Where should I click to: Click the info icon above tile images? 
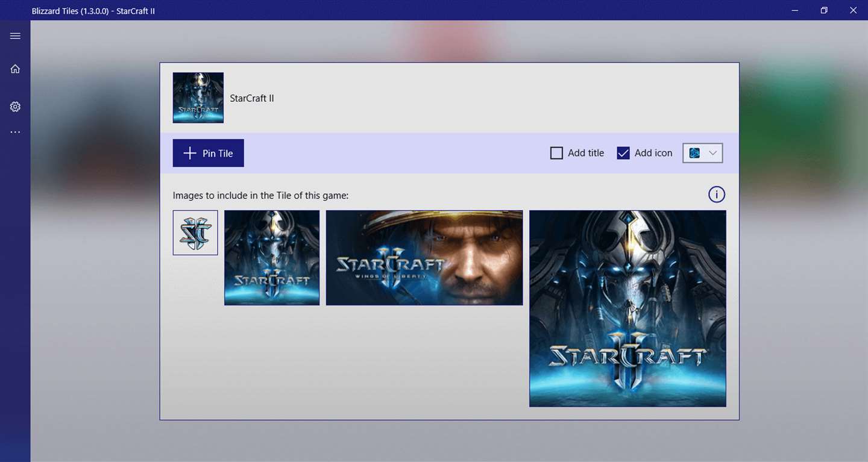(x=717, y=195)
